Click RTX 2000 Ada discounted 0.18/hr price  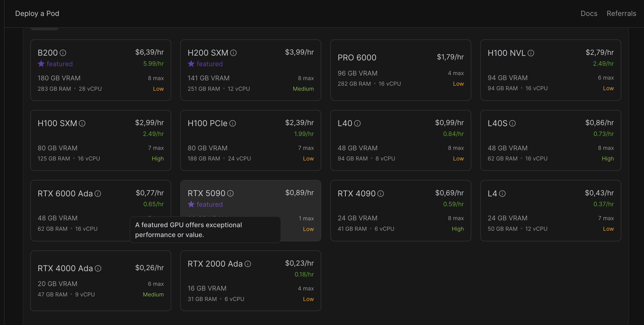pyautogui.click(x=304, y=274)
